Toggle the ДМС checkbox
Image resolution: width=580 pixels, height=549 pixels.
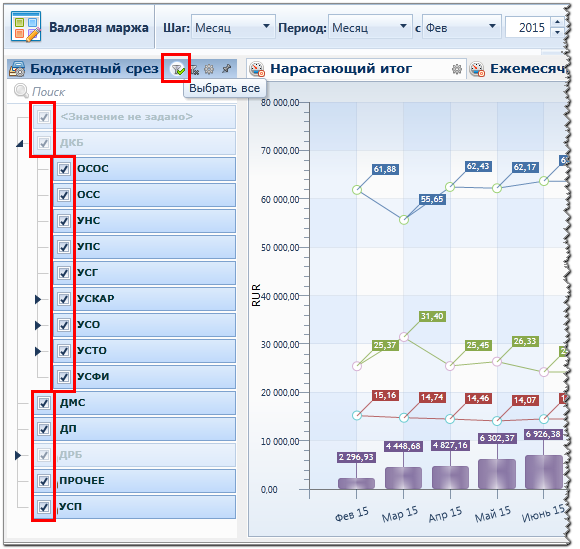[44, 403]
